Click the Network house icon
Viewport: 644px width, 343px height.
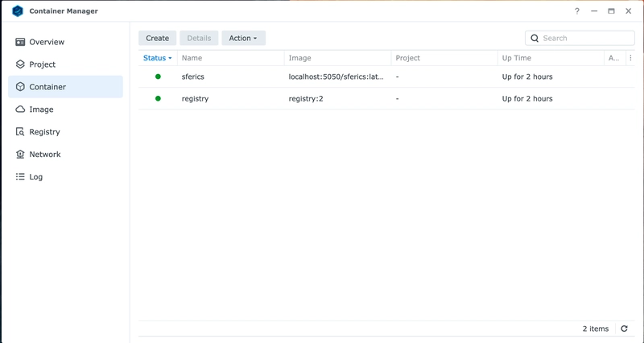pyautogui.click(x=20, y=155)
